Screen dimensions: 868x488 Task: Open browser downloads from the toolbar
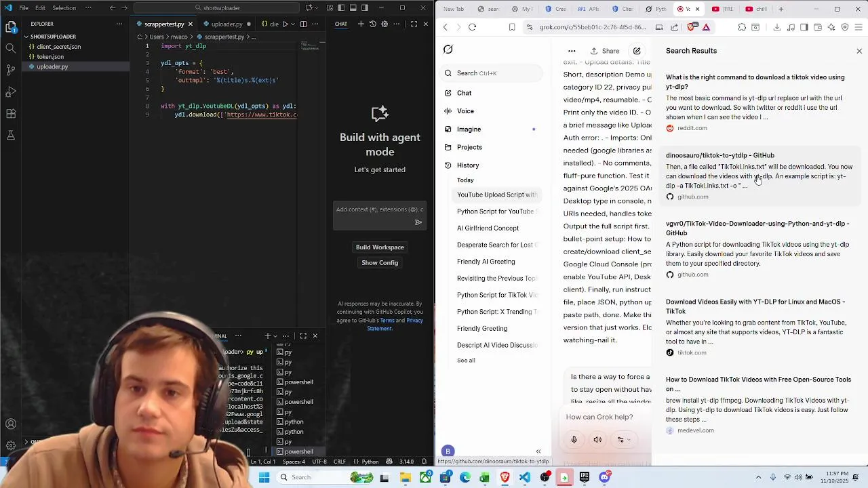click(x=777, y=27)
